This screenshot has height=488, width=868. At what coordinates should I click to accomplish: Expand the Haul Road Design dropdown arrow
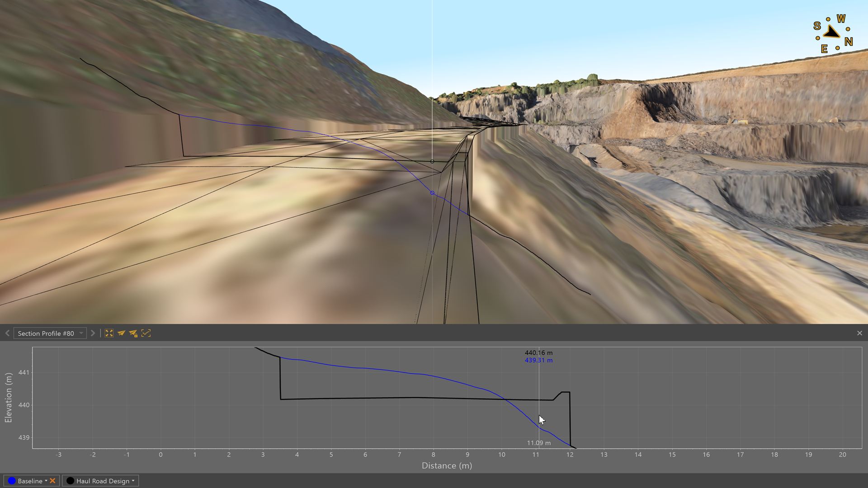[x=133, y=481]
